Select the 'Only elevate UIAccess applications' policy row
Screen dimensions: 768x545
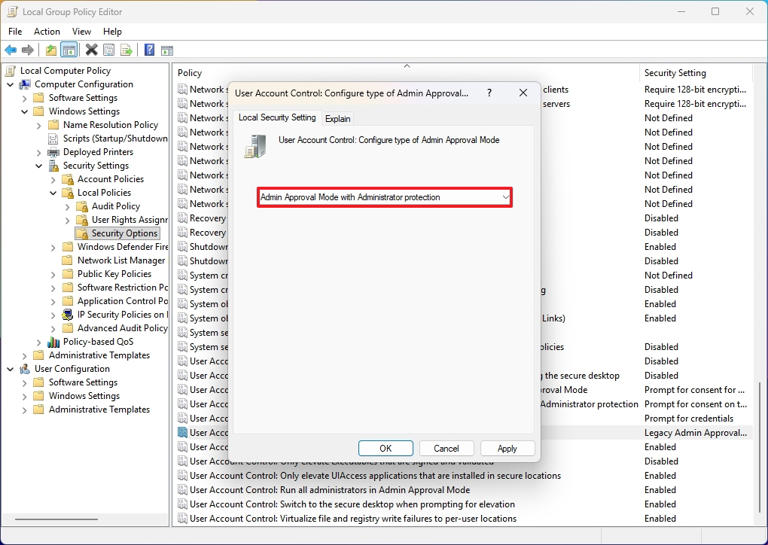click(x=375, y=475)
